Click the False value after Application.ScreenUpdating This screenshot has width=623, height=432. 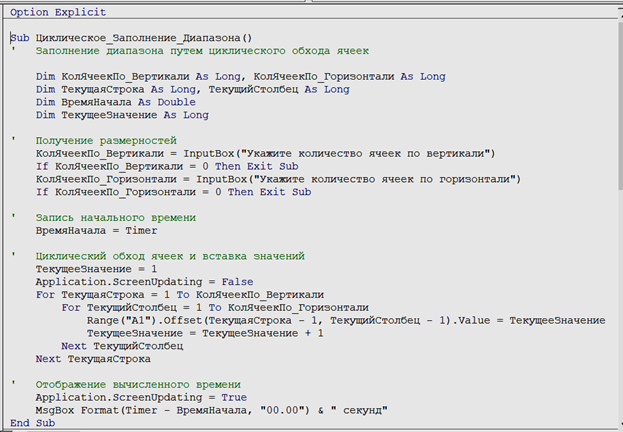(237, 282)
